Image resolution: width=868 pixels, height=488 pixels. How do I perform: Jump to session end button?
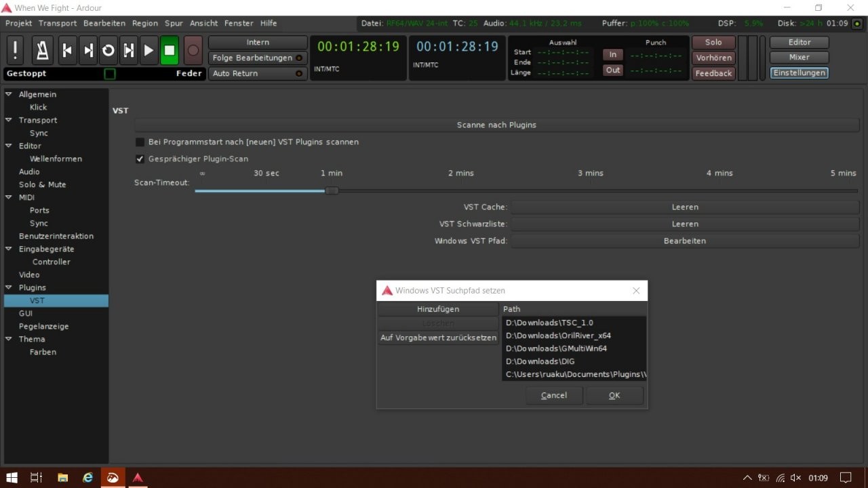click(88, 50)
